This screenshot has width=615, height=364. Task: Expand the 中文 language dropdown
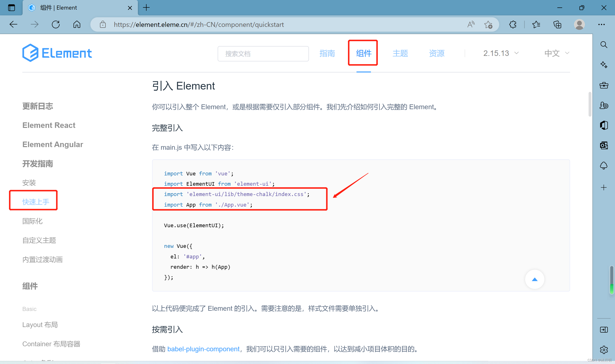pyautogui.click(x=557, y=53)
